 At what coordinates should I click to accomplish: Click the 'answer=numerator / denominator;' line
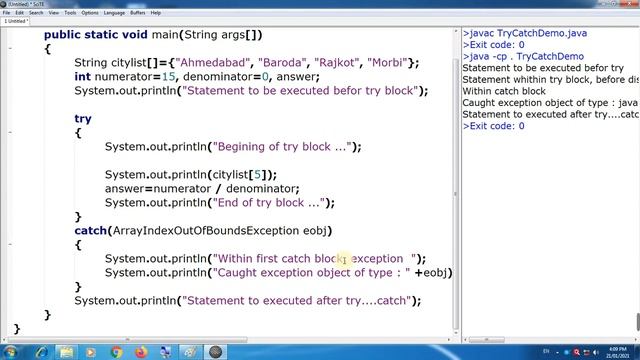click(x=202, y=189)
